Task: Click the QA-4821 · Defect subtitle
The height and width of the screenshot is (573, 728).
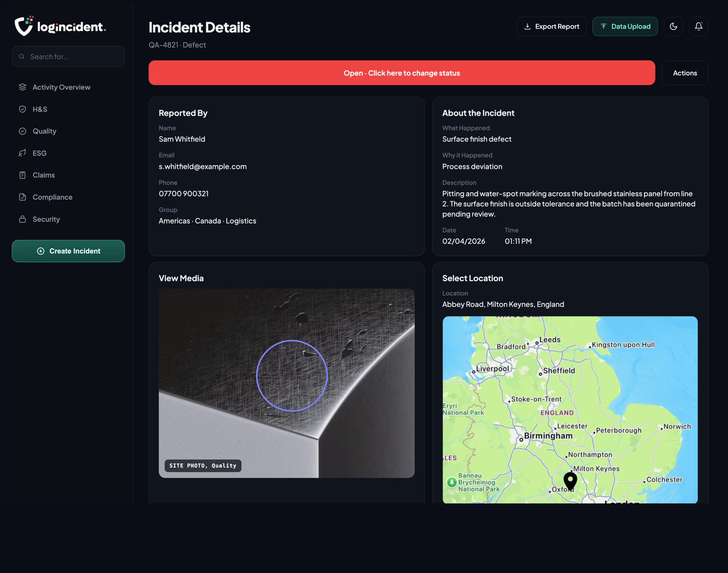Action: coord(177,45)
